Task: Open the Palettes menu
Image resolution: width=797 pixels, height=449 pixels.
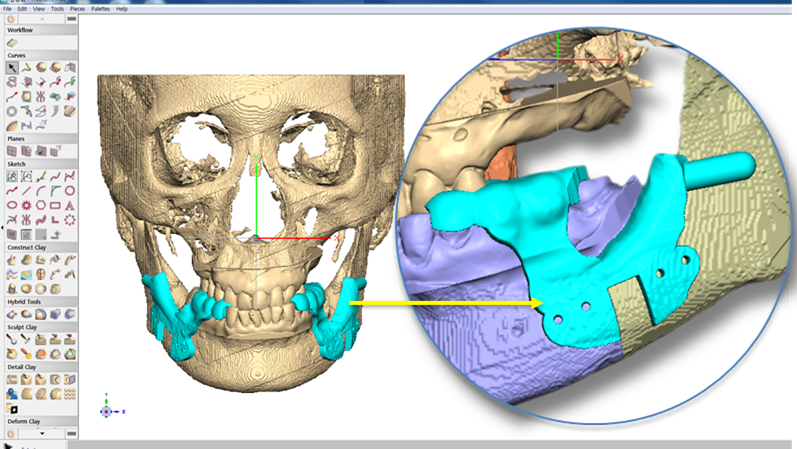Action: click(x=101, y=8)
